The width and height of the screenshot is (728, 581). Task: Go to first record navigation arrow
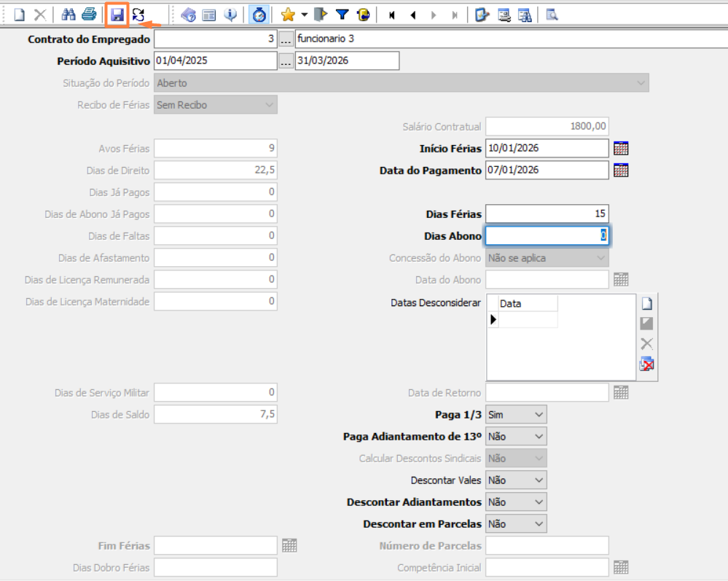[x=392, y=15]
